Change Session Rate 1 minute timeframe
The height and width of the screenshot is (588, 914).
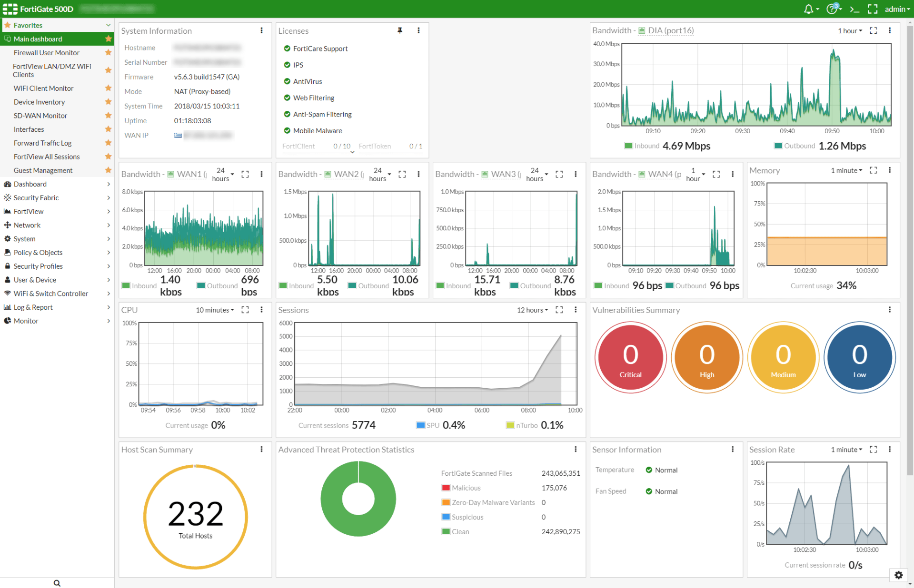coord(846,450)
